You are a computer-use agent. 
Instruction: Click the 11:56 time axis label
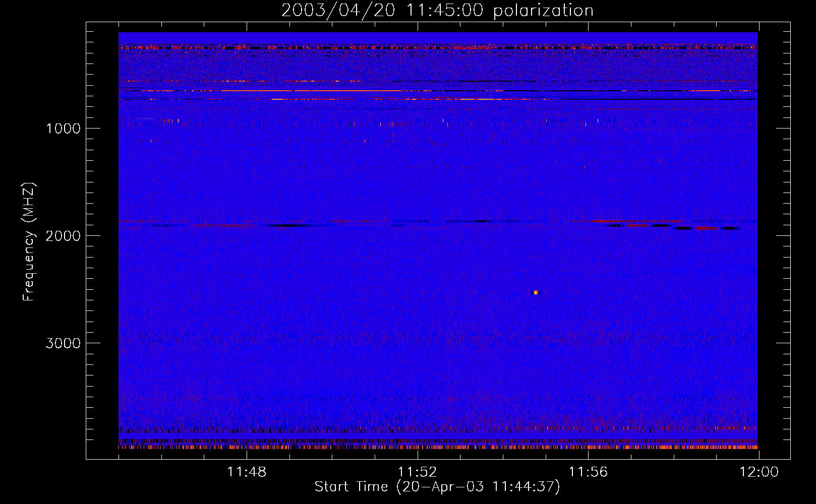(589, 472)
